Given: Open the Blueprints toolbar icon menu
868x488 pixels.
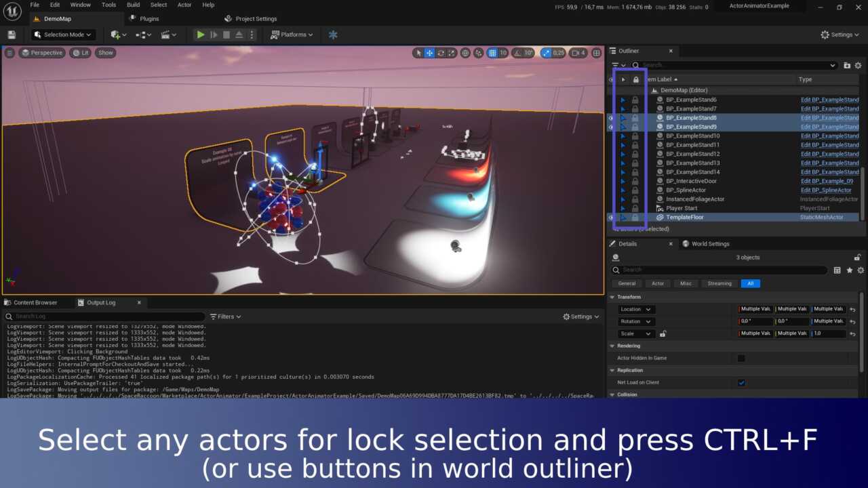Looking at the screenshot, I should pyautogui.click(x=144, y=35).
